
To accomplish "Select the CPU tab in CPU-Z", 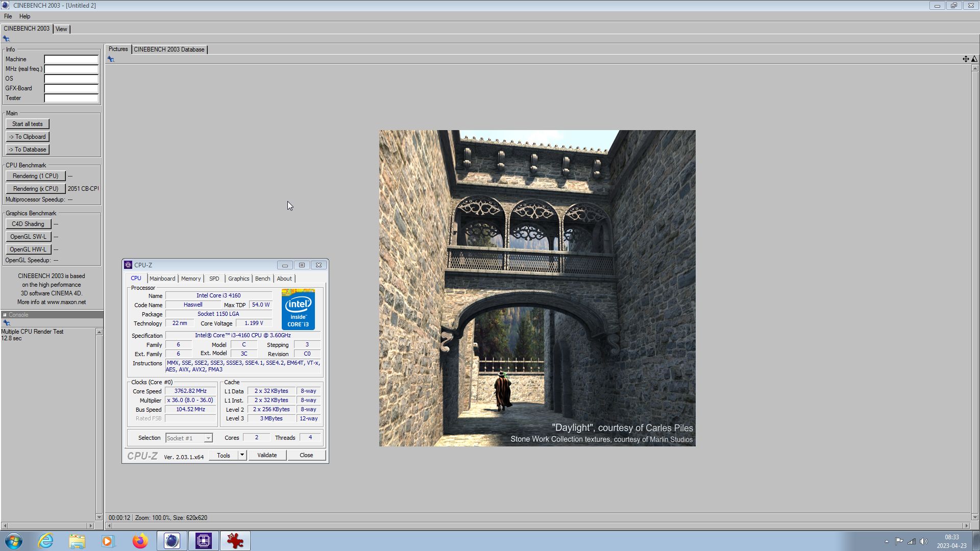I will (136, 278).
